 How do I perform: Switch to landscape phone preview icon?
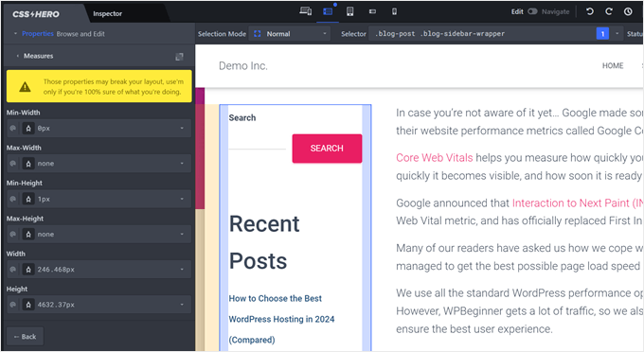point(372,11)
